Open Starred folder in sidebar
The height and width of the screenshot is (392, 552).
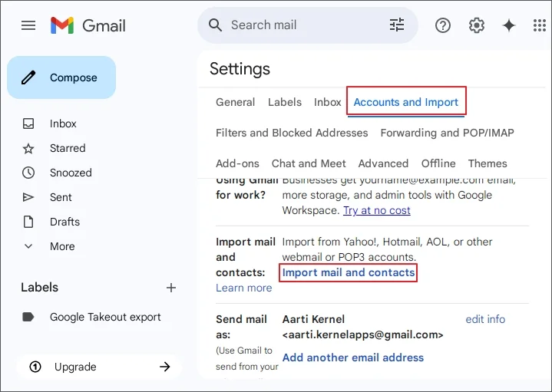tap(68, 148)
